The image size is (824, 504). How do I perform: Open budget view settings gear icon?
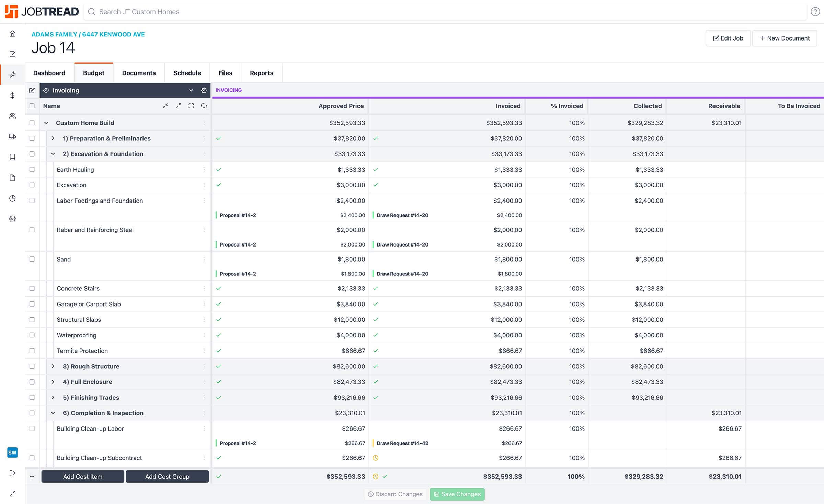204,90
